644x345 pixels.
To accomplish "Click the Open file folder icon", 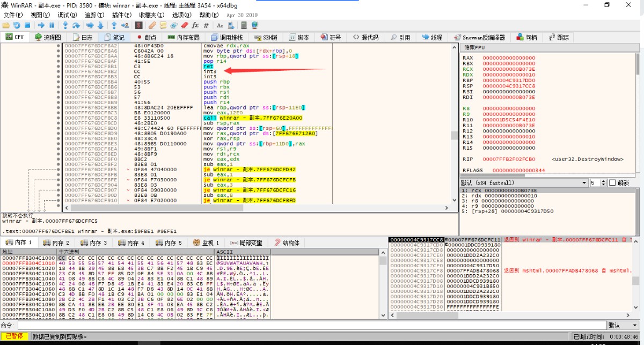I will click(x=6, y=25).
